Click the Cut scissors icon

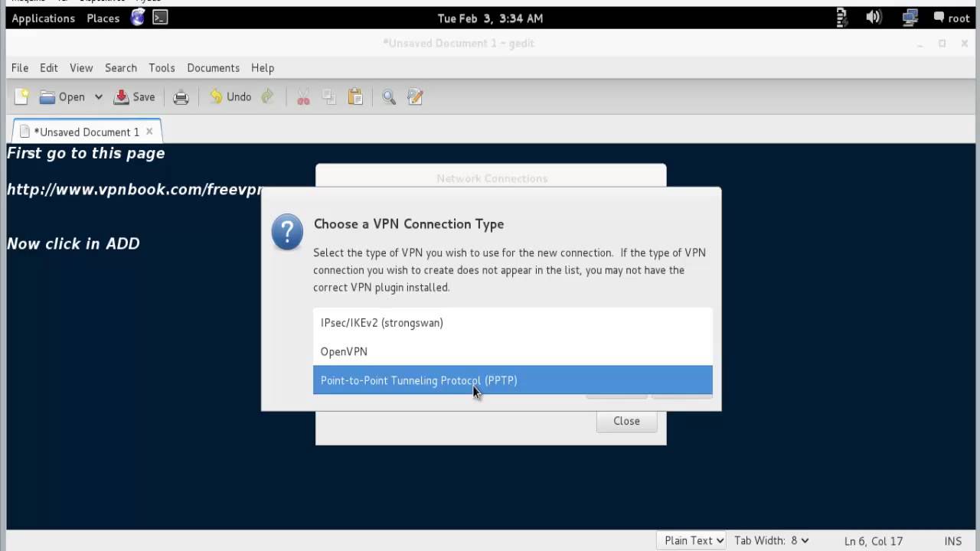click(x=303, y=97)
